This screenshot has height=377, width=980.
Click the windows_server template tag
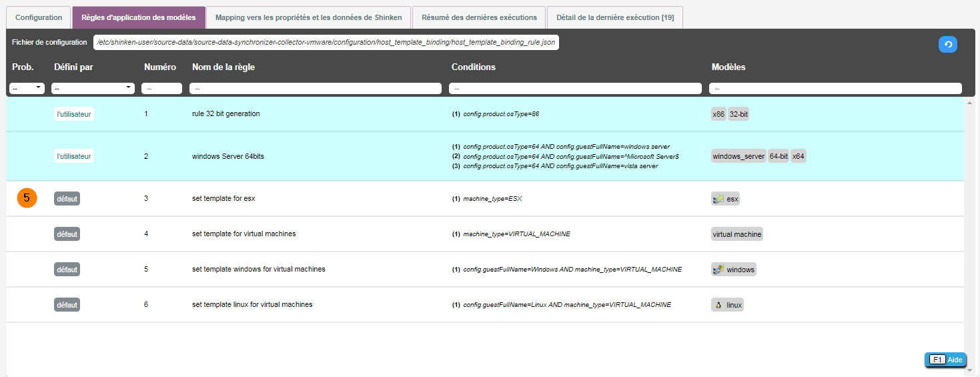(739, 156)
